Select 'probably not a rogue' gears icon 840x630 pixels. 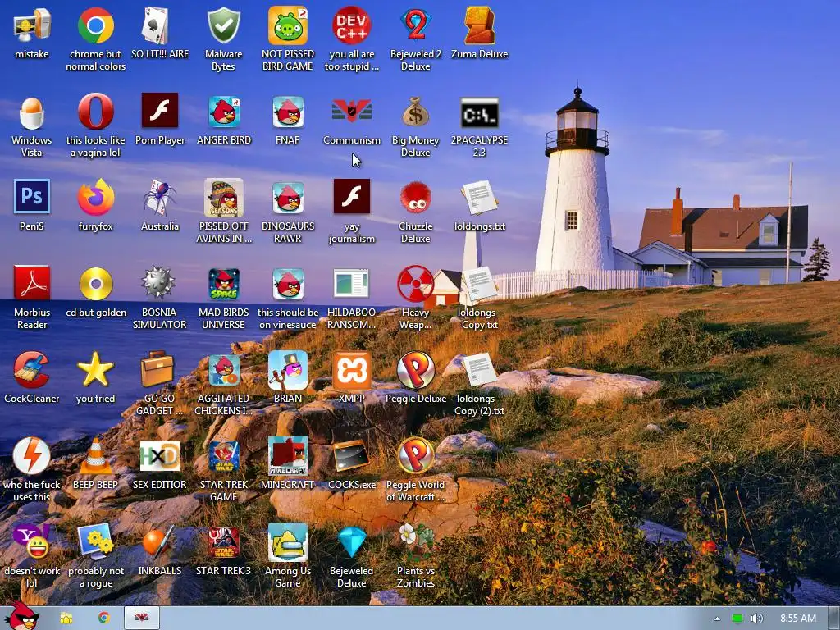point(95,542)
